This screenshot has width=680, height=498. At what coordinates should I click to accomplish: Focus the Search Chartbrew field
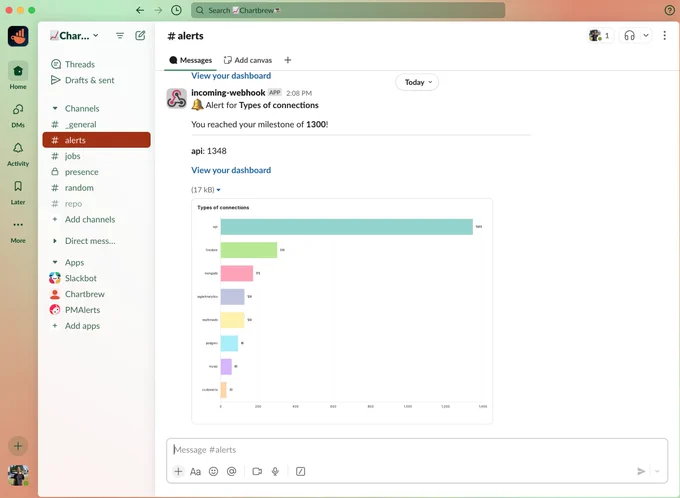tap(348, 10)
